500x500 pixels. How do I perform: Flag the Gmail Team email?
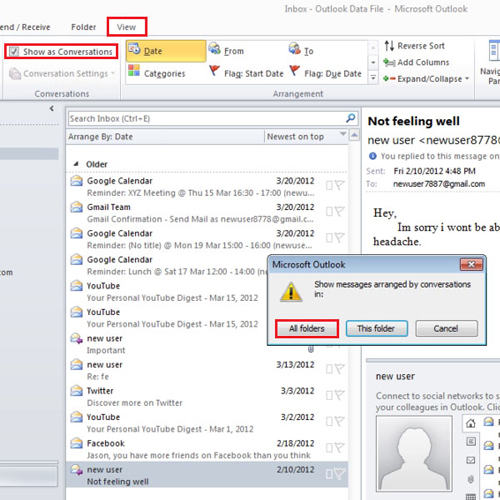tap(340, 211)
